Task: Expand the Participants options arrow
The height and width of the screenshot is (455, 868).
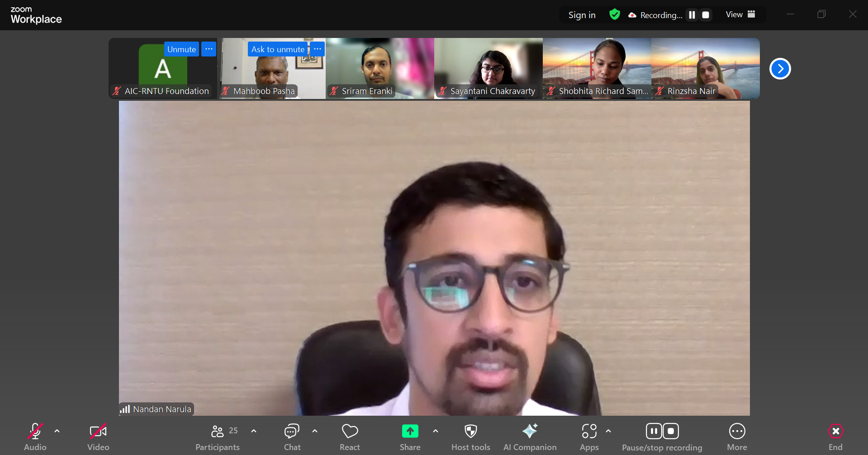Action: point(254,431)
